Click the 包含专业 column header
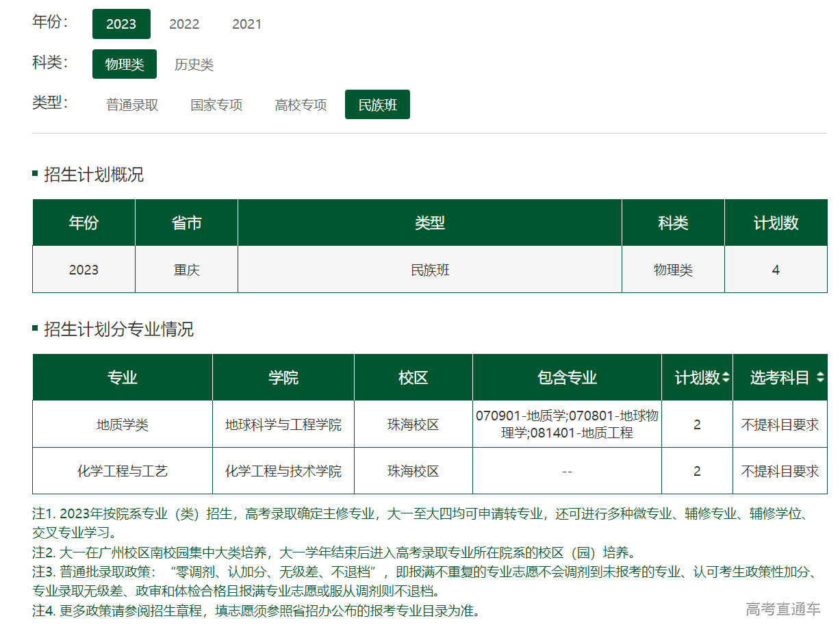 [x=567, y=377]
